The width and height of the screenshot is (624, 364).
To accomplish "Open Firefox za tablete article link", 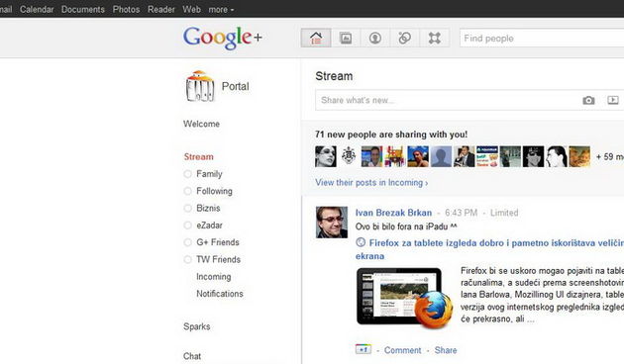I will (x=489, y=249).
